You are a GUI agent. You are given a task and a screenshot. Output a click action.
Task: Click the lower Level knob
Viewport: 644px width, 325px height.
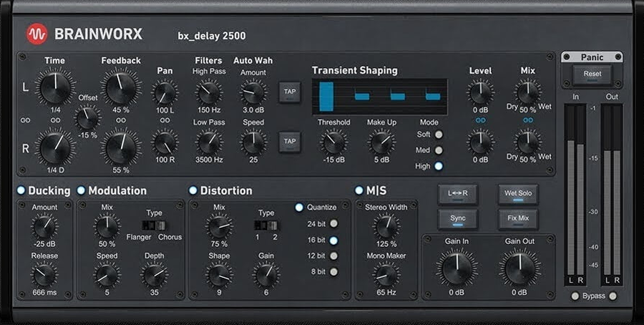pos(480,143)
